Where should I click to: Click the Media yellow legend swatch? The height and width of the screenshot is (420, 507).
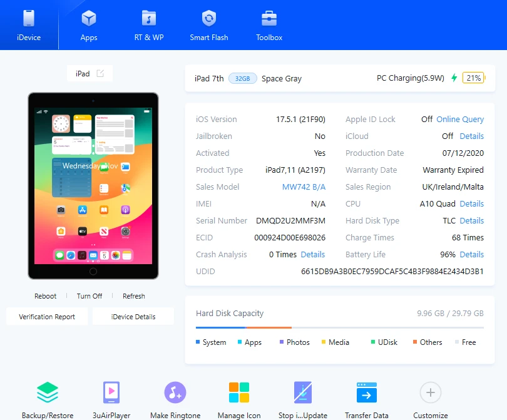pyautogui.click(x=324, y=342)
